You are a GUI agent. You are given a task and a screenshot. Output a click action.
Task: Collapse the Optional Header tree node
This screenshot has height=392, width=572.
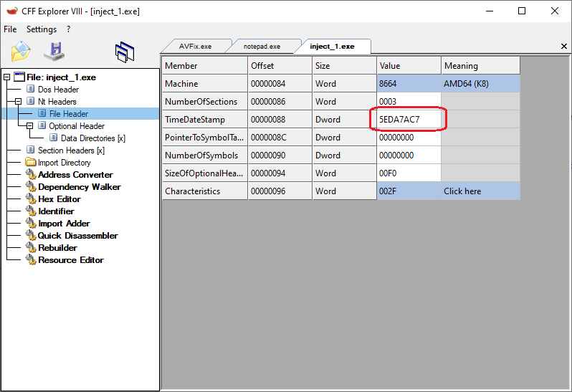30,126
